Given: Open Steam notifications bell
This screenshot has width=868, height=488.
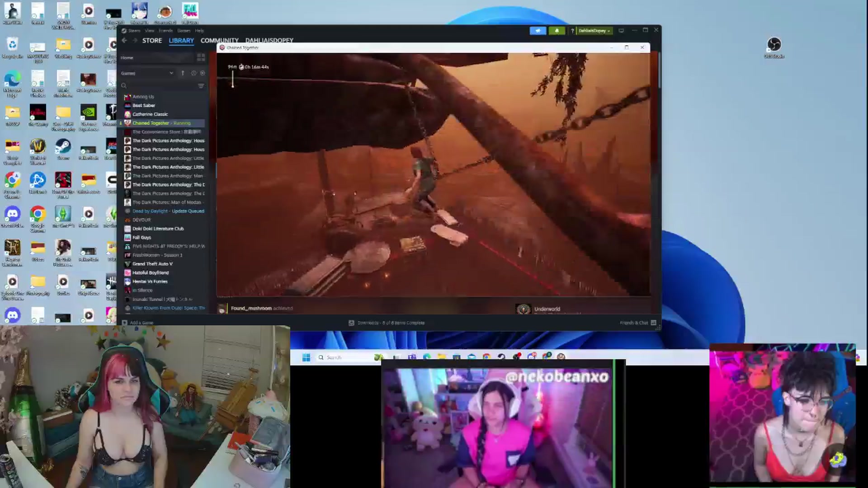Looking at the screenshot, I should (557, 31).
